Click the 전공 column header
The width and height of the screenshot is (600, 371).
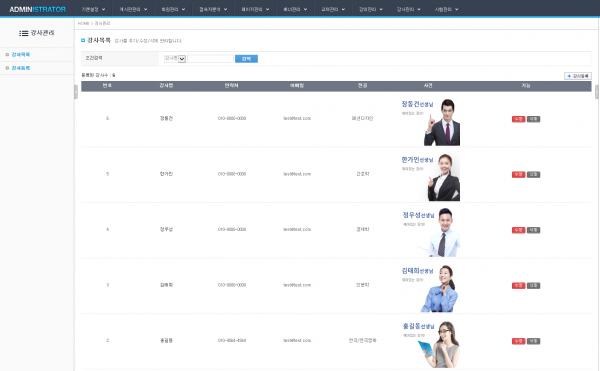pos(362,86)
